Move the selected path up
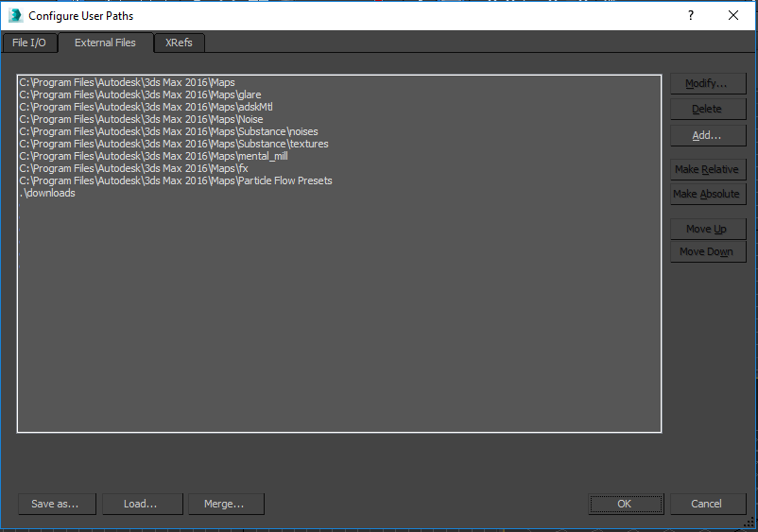Image resolution: width=758 pixels, height=532 pixels. pos(708,229)
